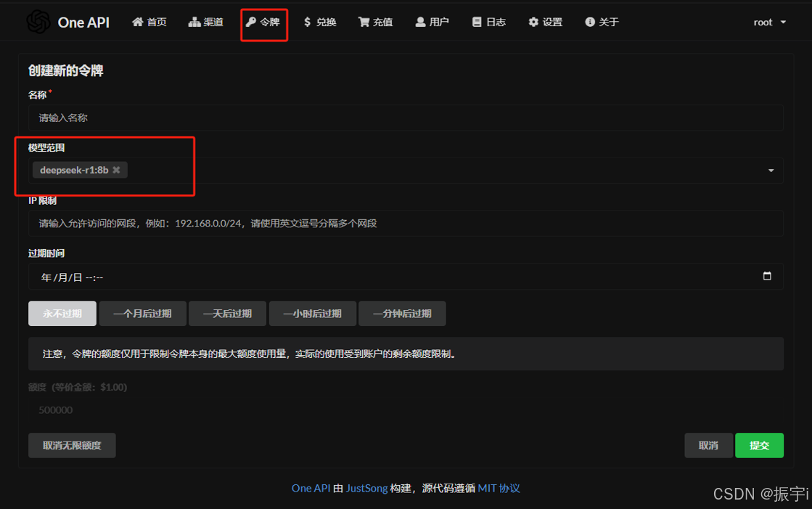
Task: Select 永不过期 expiration option
Action: tap(62, 313)
